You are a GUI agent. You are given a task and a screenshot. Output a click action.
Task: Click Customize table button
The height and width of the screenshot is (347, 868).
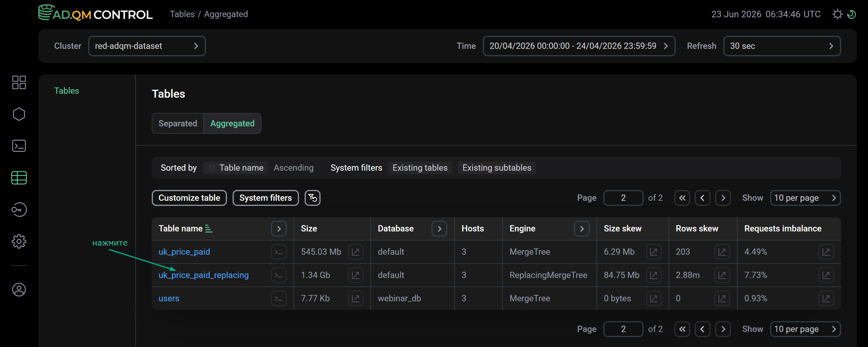pyautogui.click(x=189, y=198)
